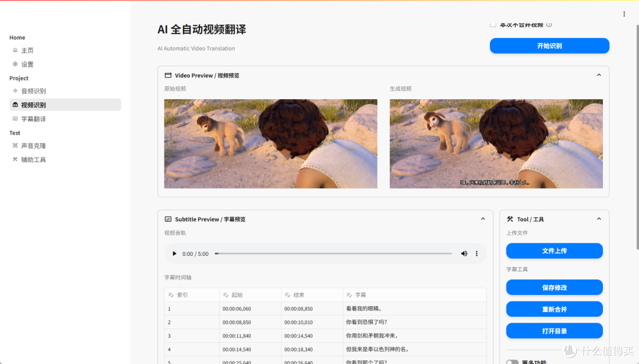Click the 文件上传 button

pyautogui.click(x=554, y=251)
